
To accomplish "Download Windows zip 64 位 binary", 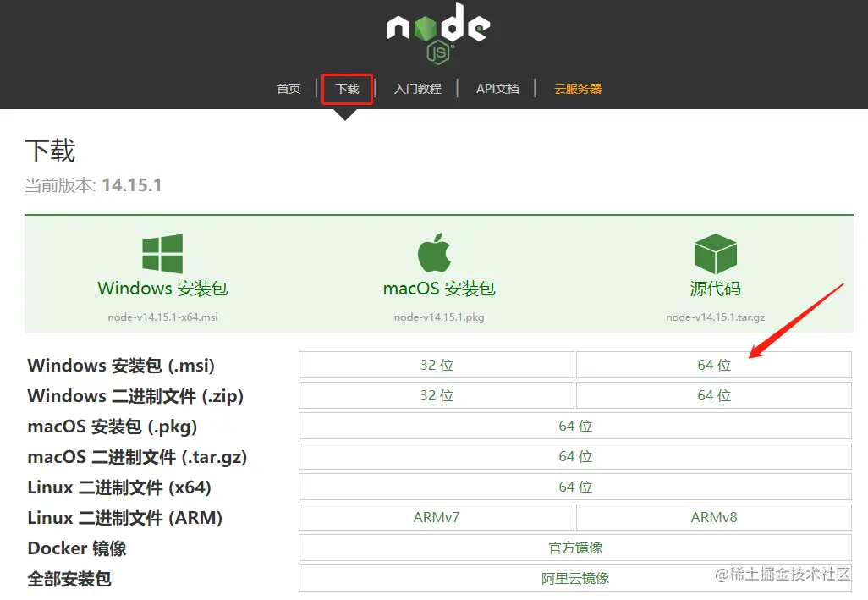I will pyautogui.click(x=713, y=395).
